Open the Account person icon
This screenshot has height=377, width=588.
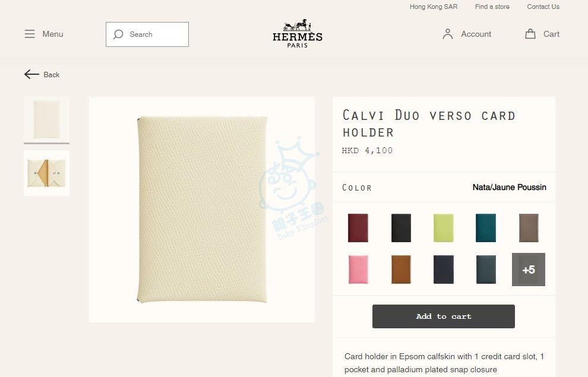[x=448, y=34]
